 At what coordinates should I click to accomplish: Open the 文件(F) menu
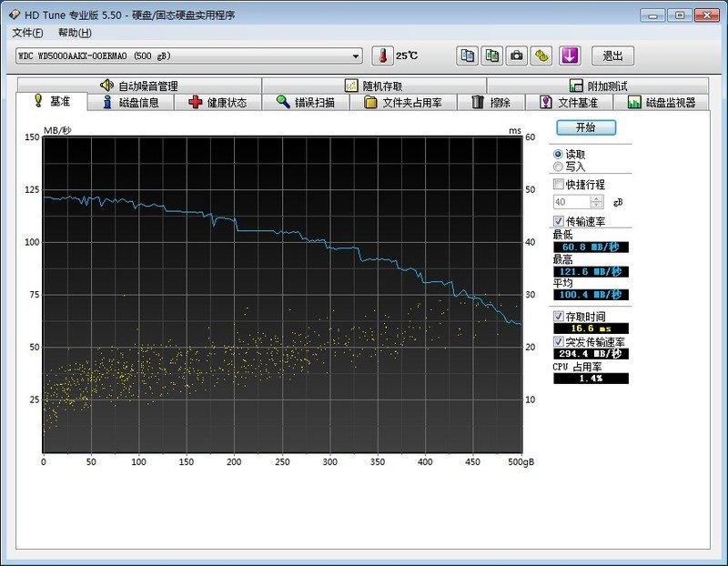tap(28, 33)
